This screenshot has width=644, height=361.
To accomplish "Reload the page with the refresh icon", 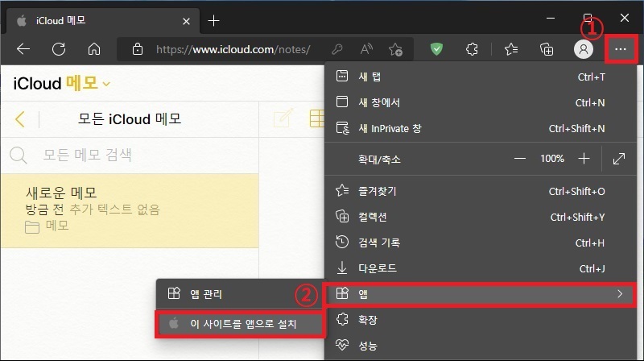I will [59, 49].
